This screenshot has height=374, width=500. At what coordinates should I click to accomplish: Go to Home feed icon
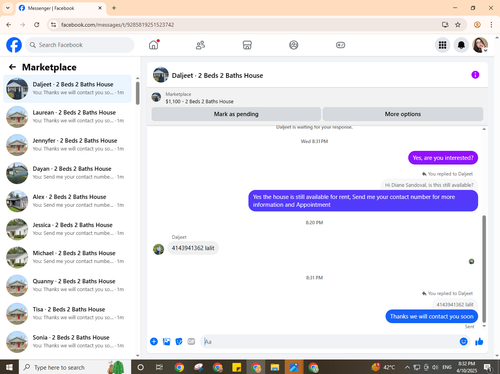154,45
